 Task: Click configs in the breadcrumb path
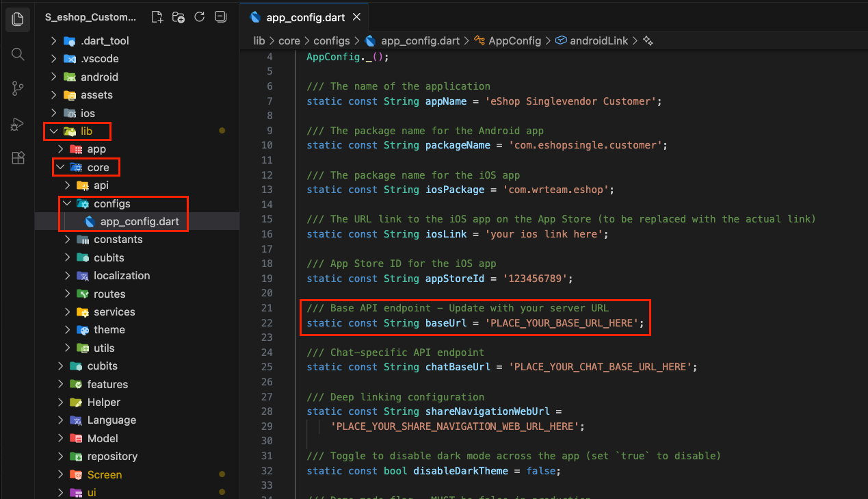[332, 41]
